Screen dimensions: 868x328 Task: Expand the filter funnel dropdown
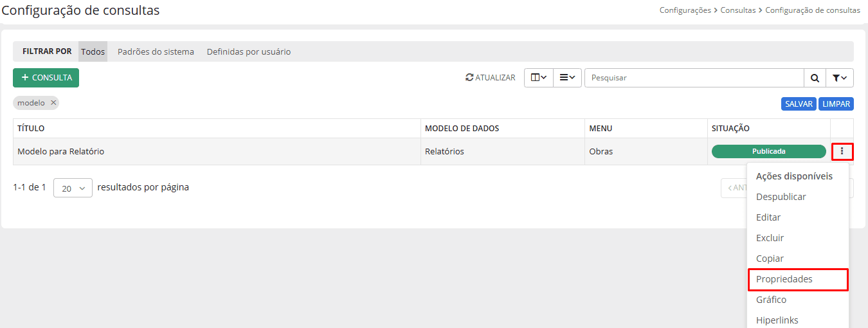(839, 78)
